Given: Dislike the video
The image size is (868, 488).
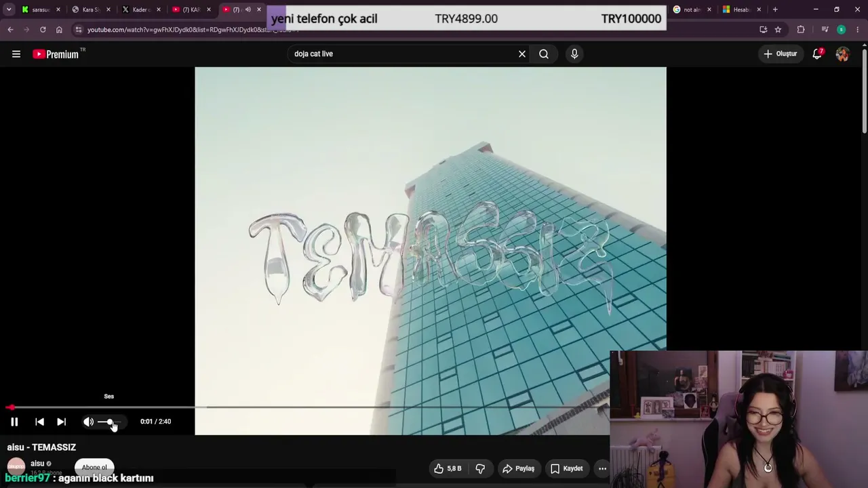Looking at the screenshot, I should (480, 468).
